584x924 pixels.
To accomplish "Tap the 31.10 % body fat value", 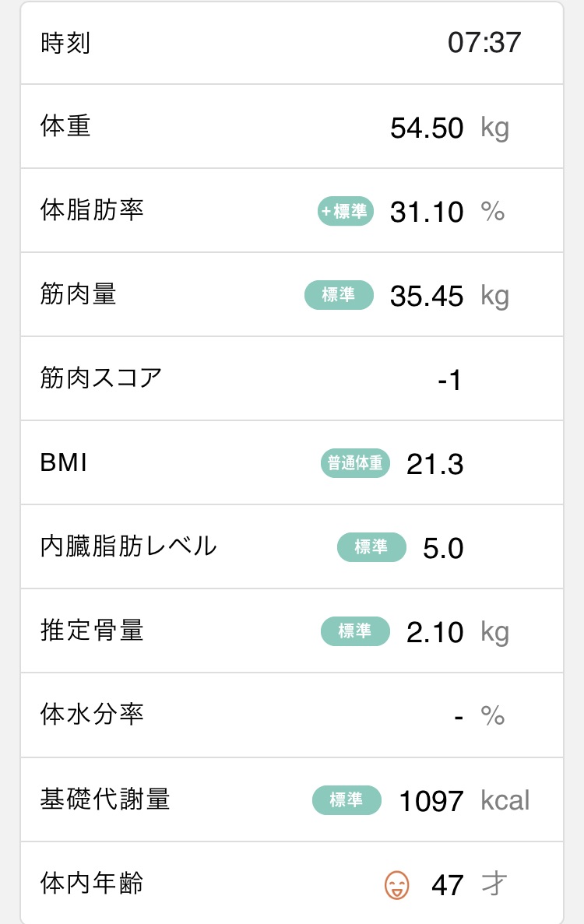I will pos(447,213).
